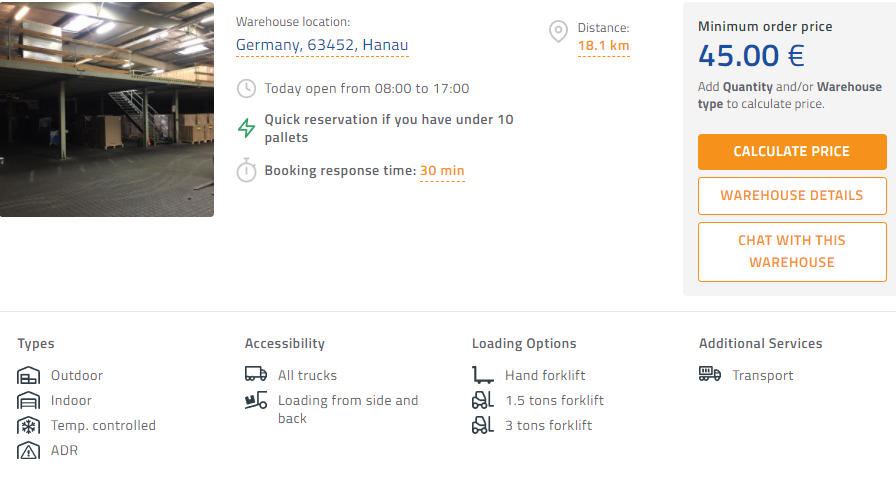Click the booking response stopwatch icon
This screenshot has width=896, height=483.
click(246, 171)
